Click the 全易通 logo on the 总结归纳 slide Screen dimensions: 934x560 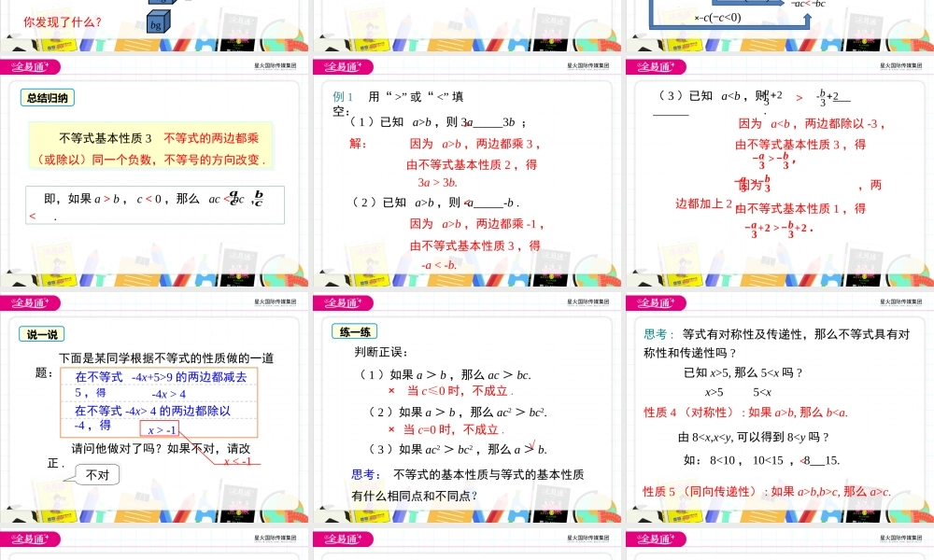point(27,66)
